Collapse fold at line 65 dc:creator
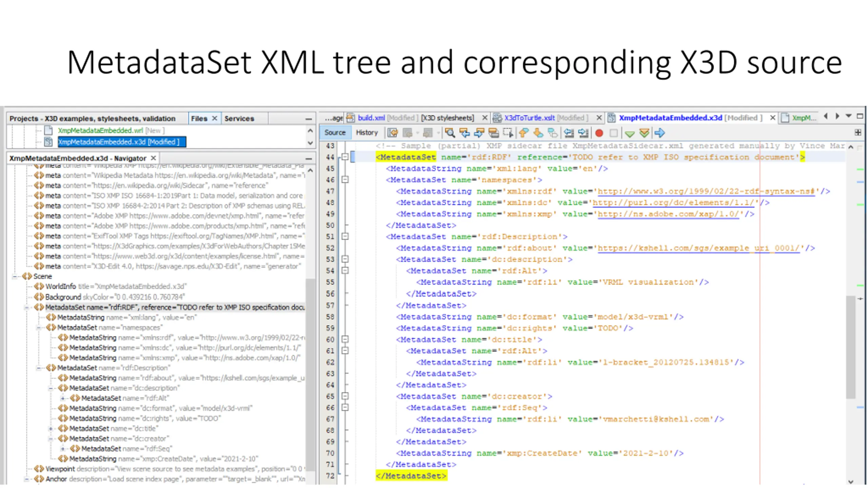The image size is (868, 488). (x=345, y=396)
